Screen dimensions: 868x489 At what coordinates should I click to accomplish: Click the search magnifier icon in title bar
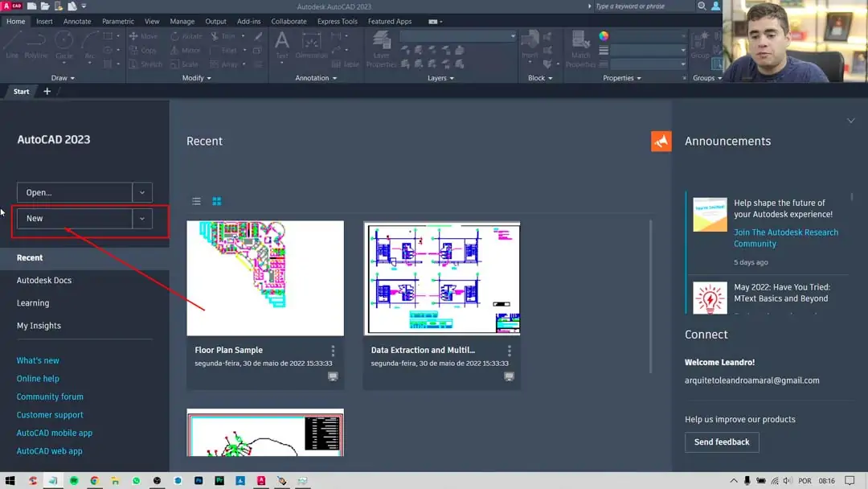tap(702, 6)
